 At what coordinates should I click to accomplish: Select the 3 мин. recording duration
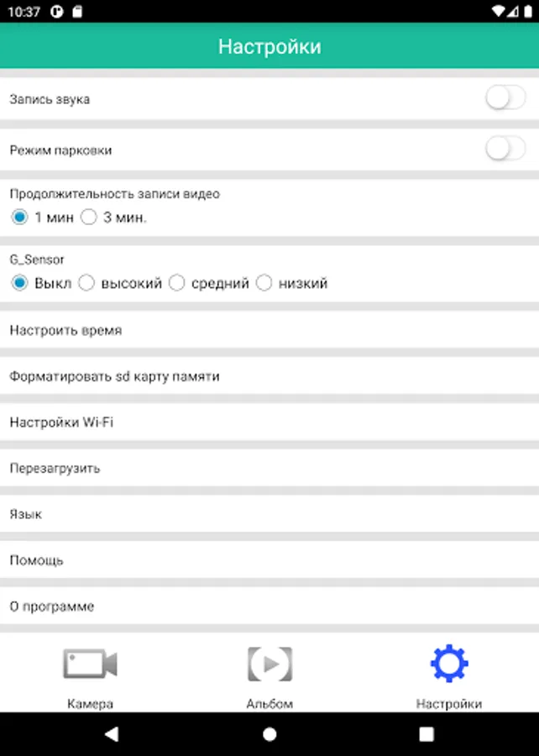pyautogui.click(x=89, y=218)
